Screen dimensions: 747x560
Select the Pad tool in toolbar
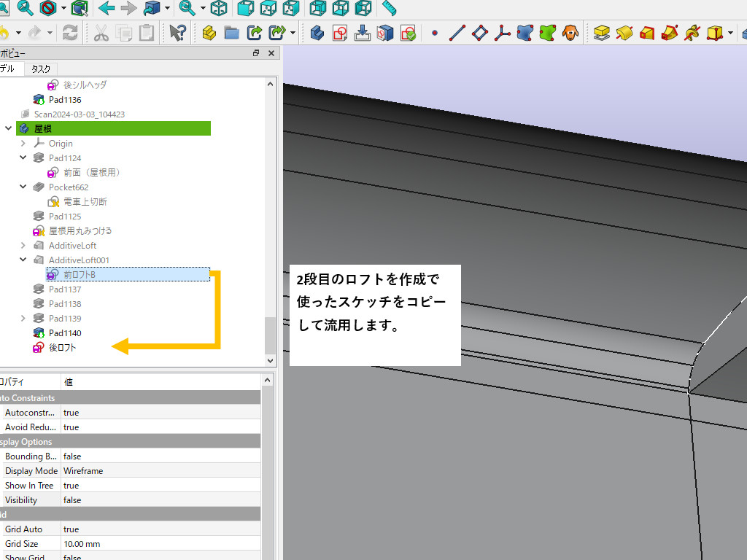pos(601,33)
